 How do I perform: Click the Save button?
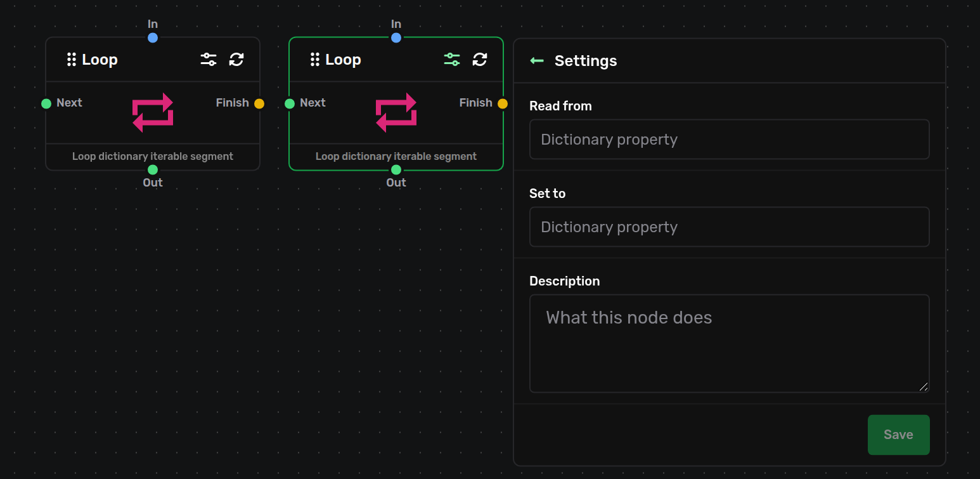(898, 435)
